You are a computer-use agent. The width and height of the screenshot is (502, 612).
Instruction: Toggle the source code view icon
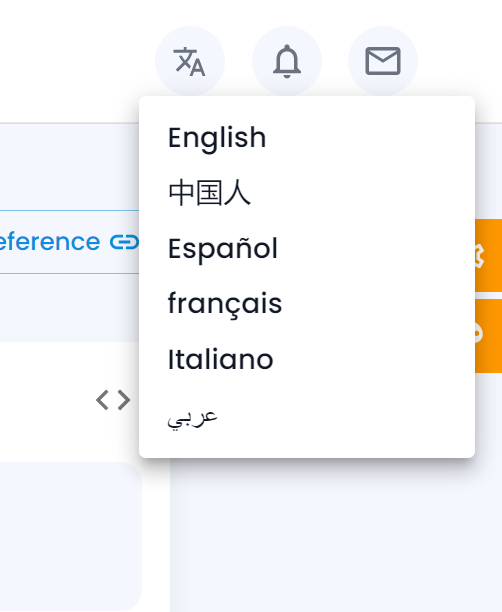click(113, 400)
